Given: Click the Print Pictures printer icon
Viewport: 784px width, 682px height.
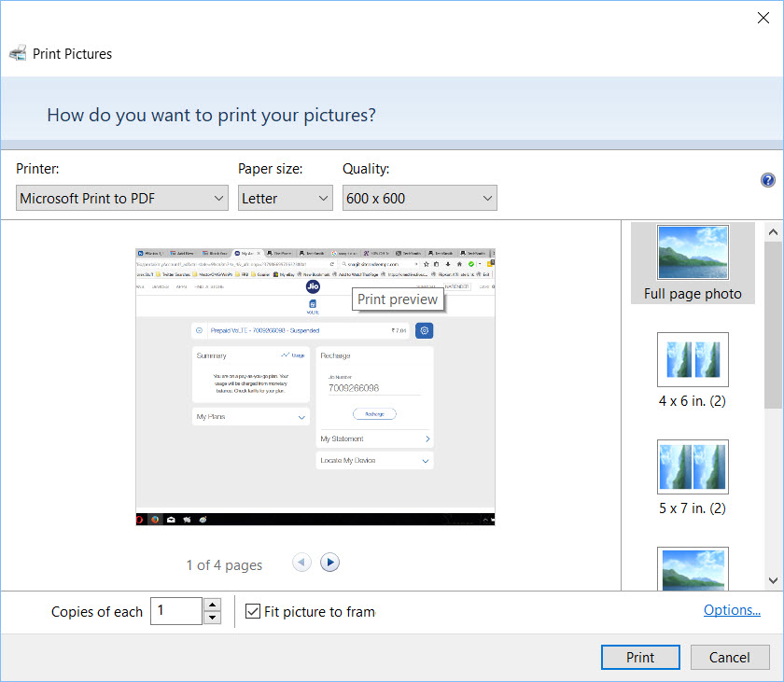Looking at the screenshot, I should pyautogui.click(x=18, y=53).
